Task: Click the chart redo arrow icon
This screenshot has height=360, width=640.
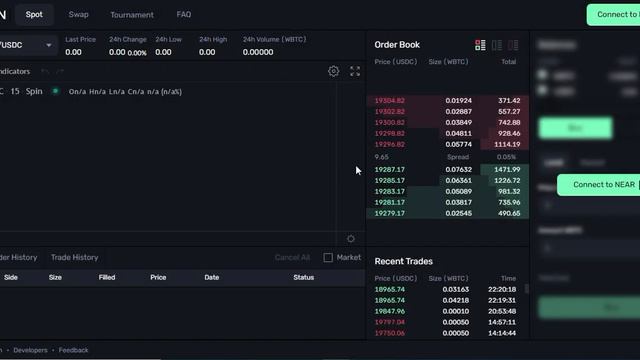Action: click(x=60, y=71)
